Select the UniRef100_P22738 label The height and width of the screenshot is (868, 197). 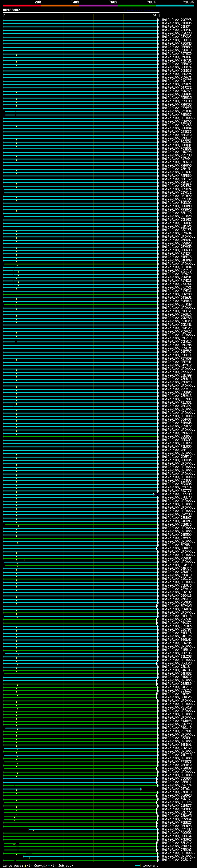pyautogui.click(x=177, y=155)
